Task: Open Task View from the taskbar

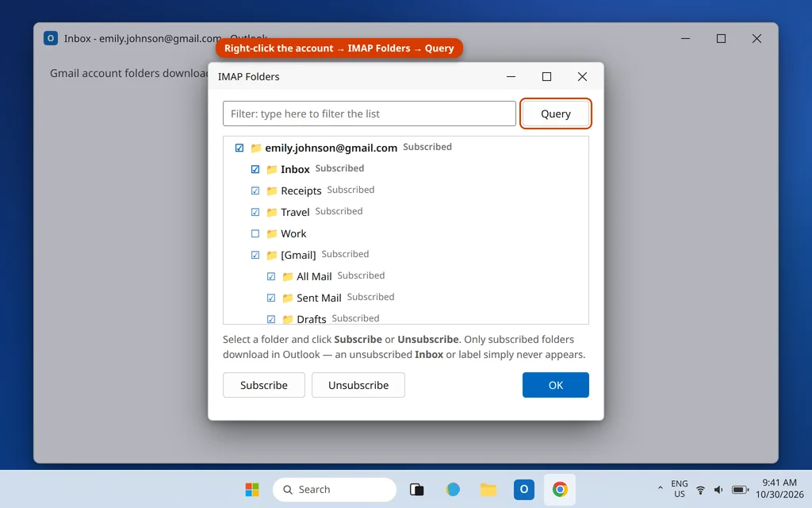Action: tap(417, 489)
